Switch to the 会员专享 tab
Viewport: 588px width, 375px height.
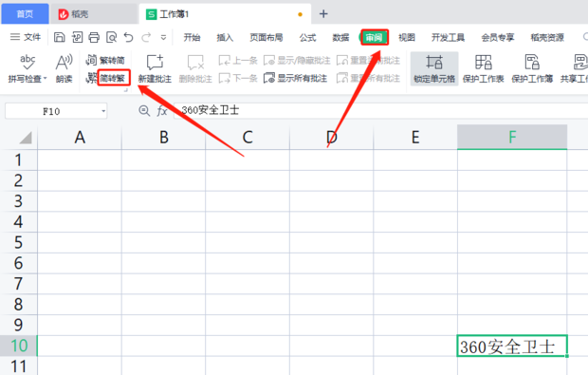coord(498,37)
